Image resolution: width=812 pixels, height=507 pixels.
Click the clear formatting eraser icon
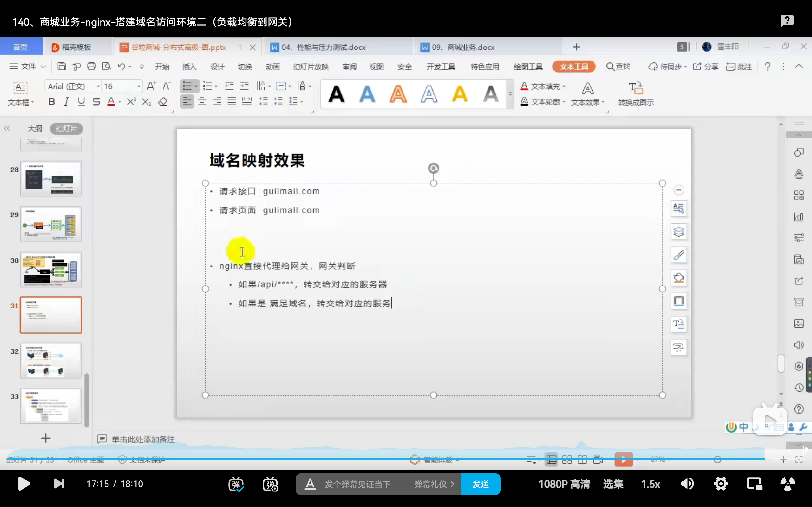(x=163, y=102)
